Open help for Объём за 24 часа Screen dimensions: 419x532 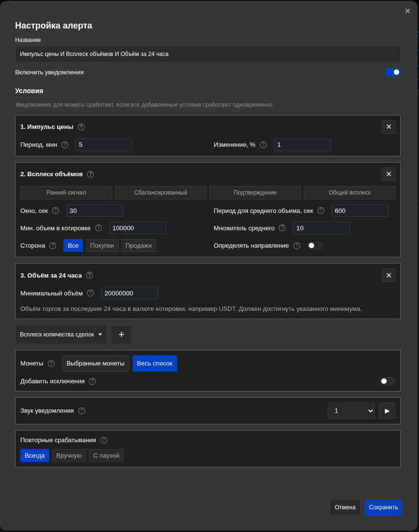[89, 275]
